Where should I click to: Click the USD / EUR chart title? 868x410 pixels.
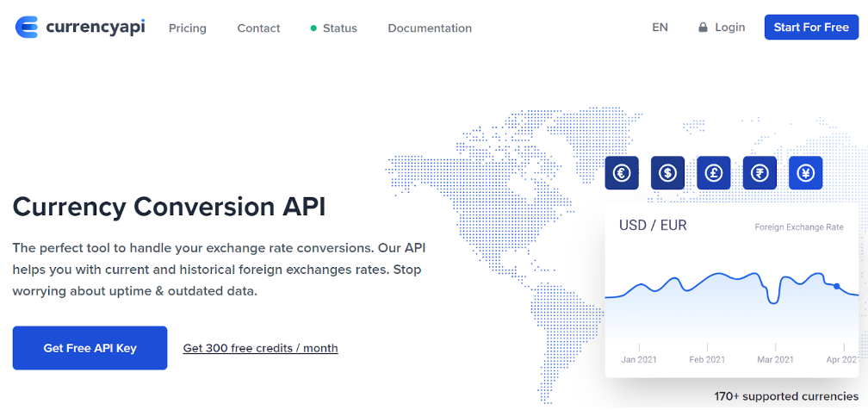(653, 226)
